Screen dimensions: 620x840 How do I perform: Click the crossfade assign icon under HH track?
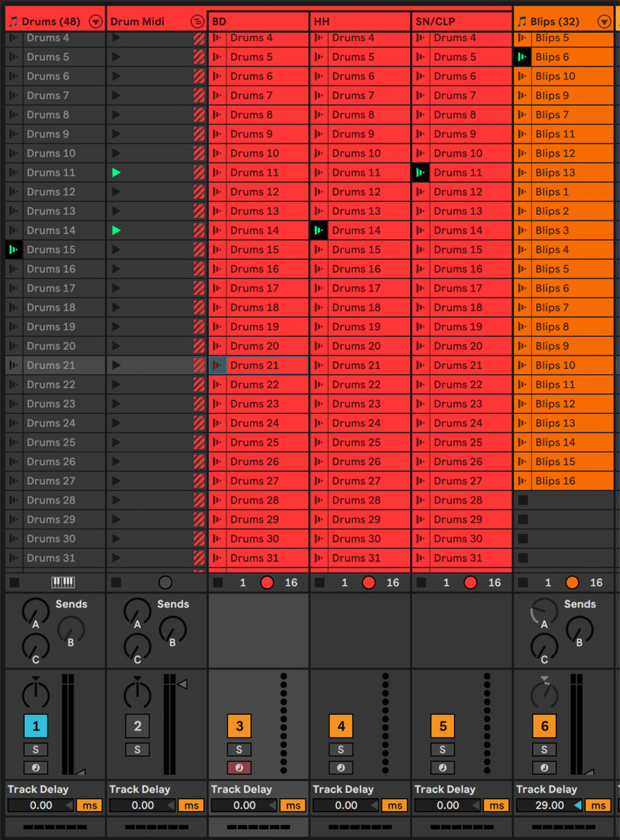(x=341, y=767)
